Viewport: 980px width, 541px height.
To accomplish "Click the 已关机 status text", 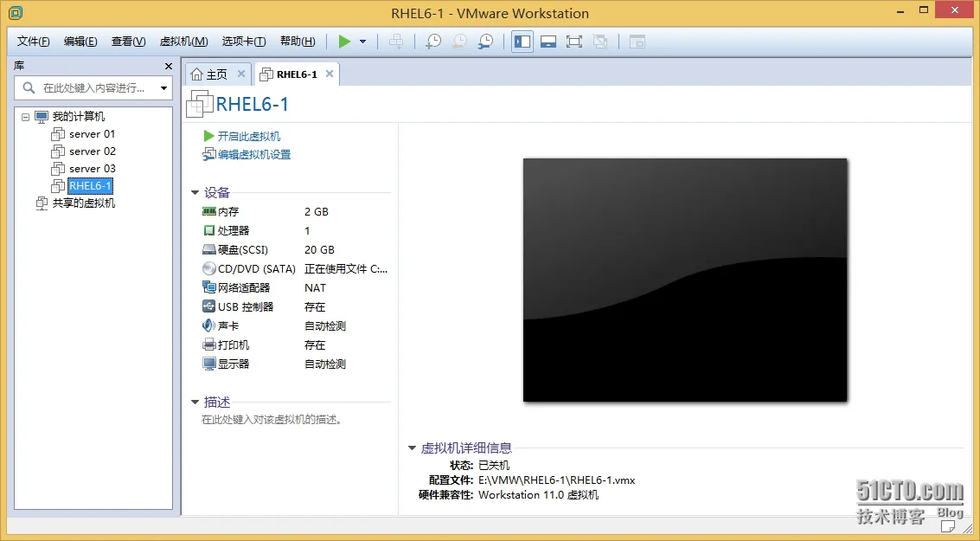I will [494, 466].
